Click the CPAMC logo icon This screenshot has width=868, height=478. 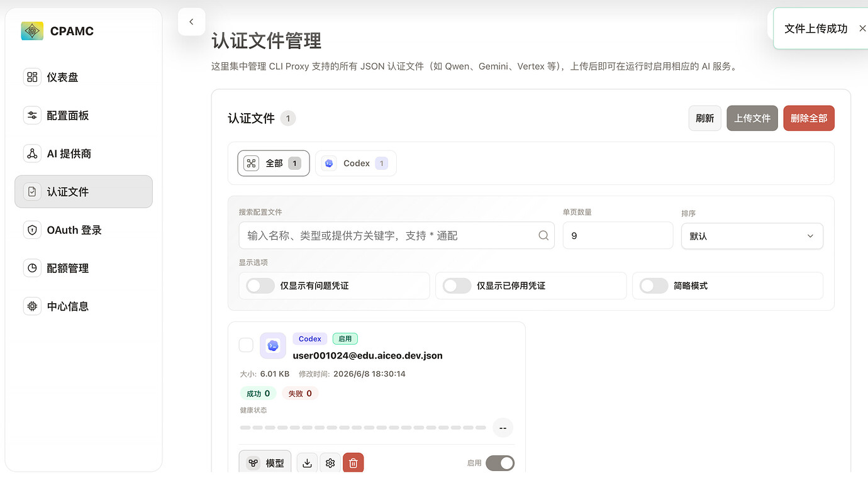pyautogui.click(x=32, y=31)
